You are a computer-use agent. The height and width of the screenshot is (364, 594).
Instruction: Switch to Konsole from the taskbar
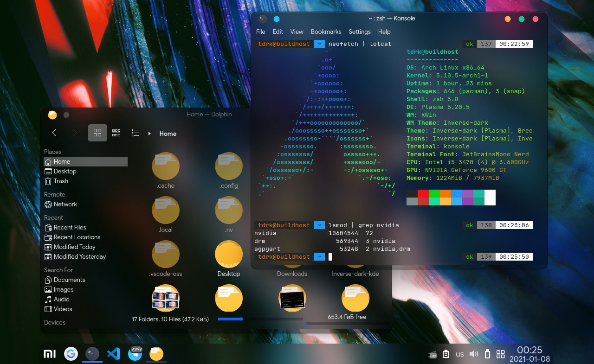[92, 354]
